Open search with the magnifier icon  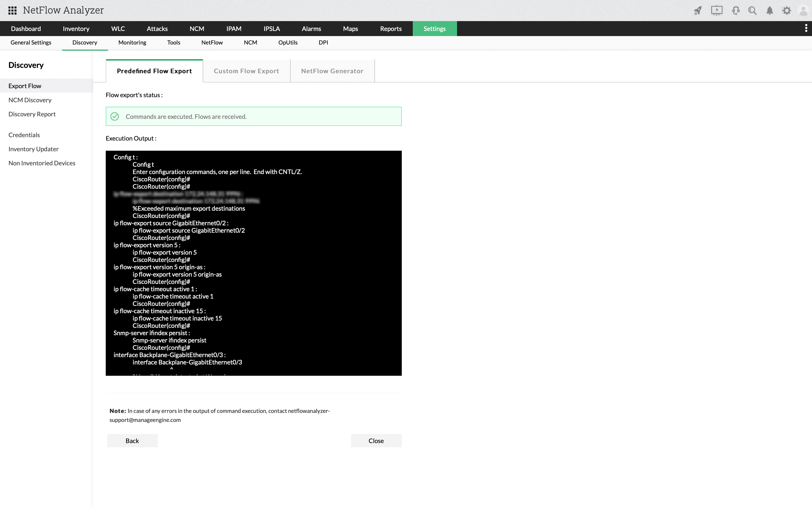(752, 10)
